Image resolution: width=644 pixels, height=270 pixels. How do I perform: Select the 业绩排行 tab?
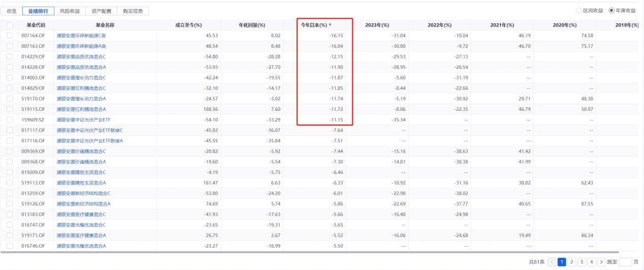point(39,11)
